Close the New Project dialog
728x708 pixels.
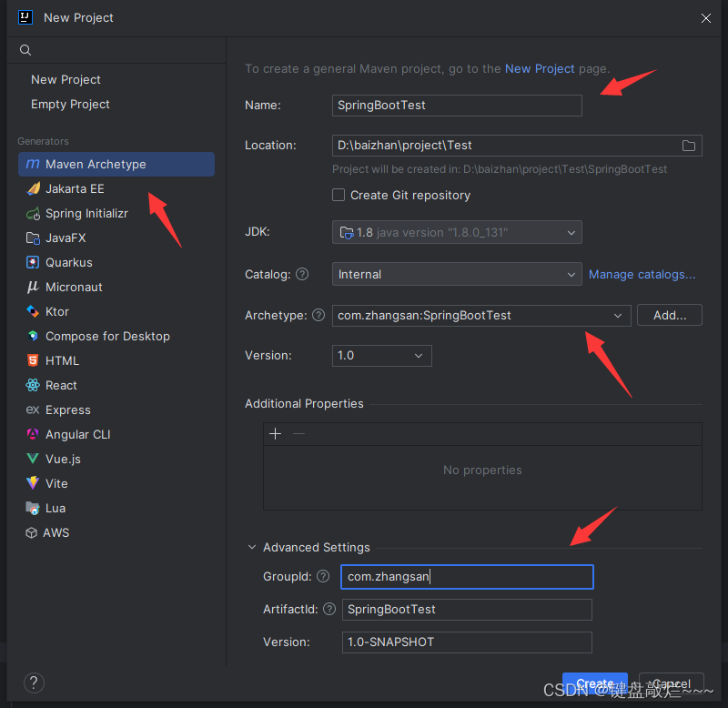click(706, 18)
